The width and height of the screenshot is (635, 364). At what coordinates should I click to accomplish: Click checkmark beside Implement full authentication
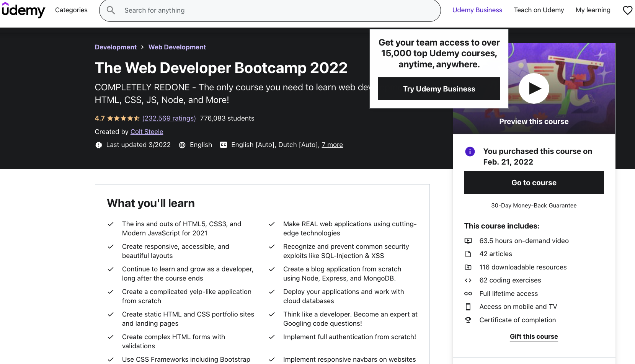point(272,337)
